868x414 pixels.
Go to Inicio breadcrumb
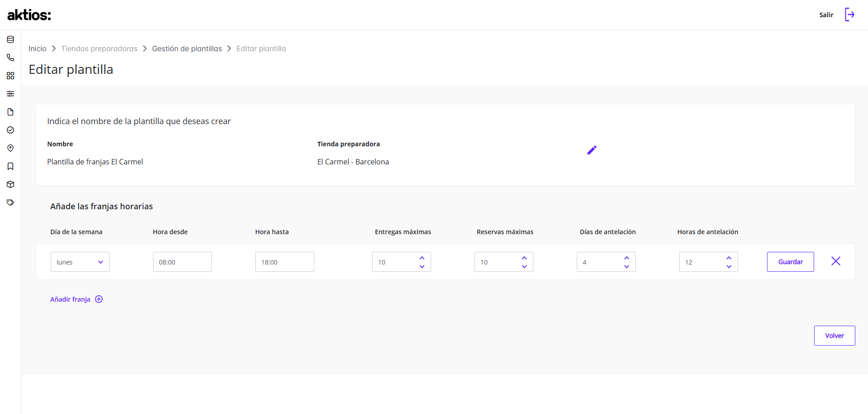38,48
